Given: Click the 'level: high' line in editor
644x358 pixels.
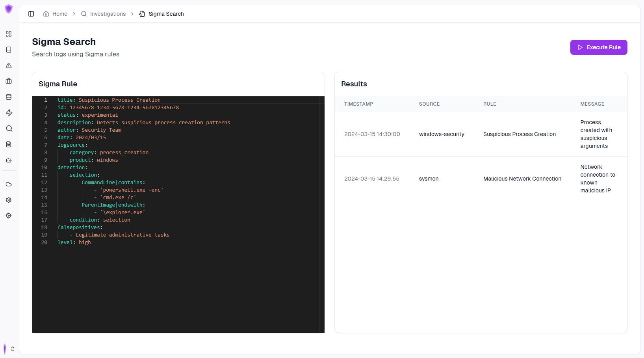Looking at the screenshot, I should pos(74,242).
